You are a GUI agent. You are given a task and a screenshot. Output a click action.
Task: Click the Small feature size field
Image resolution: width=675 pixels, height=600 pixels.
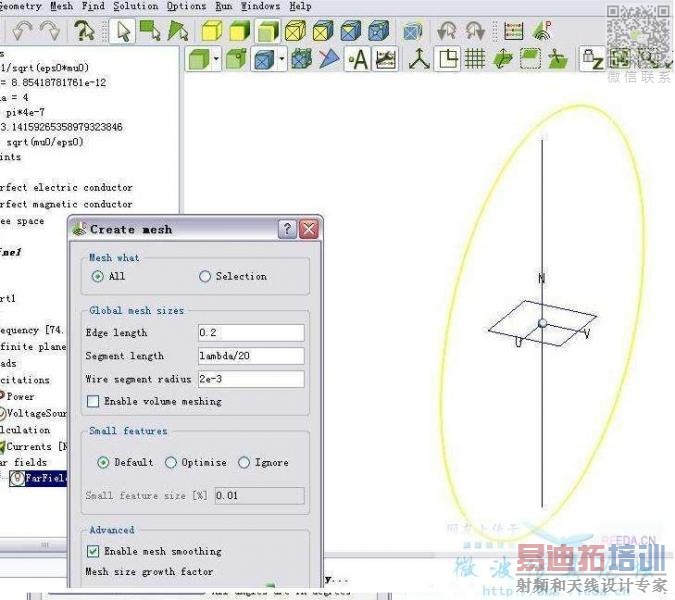[259, 496]
